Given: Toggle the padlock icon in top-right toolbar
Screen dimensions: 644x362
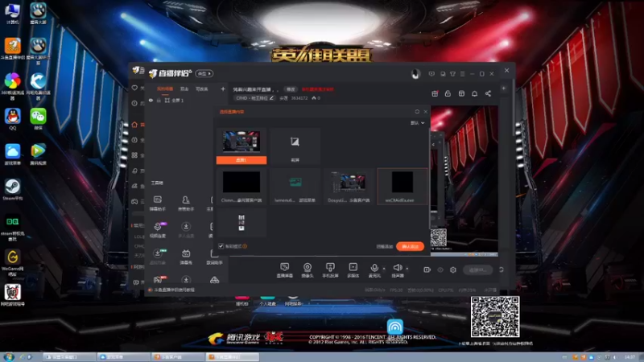Looking at the screenshot, I should tap(448, 93).
